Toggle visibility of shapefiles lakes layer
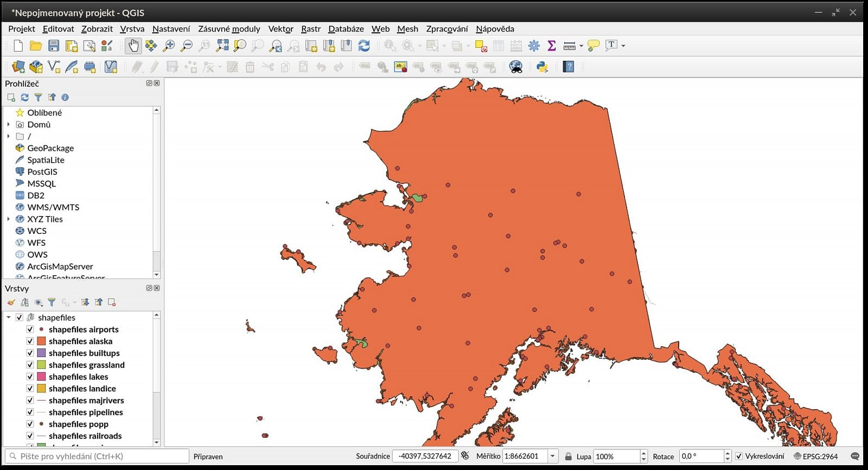Image resolution: width=868 pixels, height=470 pixels. [30, 377]
